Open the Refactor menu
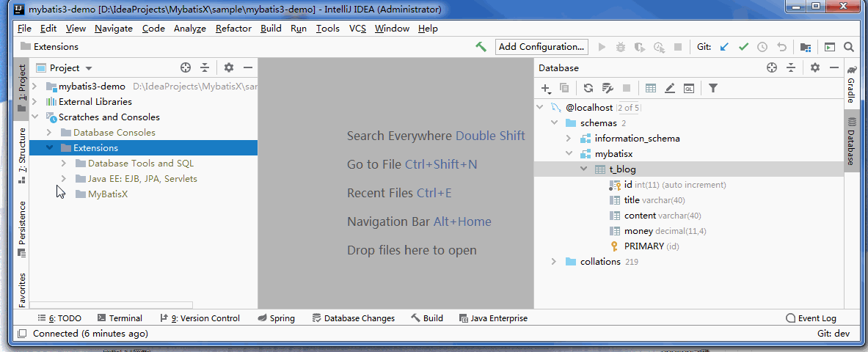The height and width of the screenshot is (352, 868). click(233, 28)
